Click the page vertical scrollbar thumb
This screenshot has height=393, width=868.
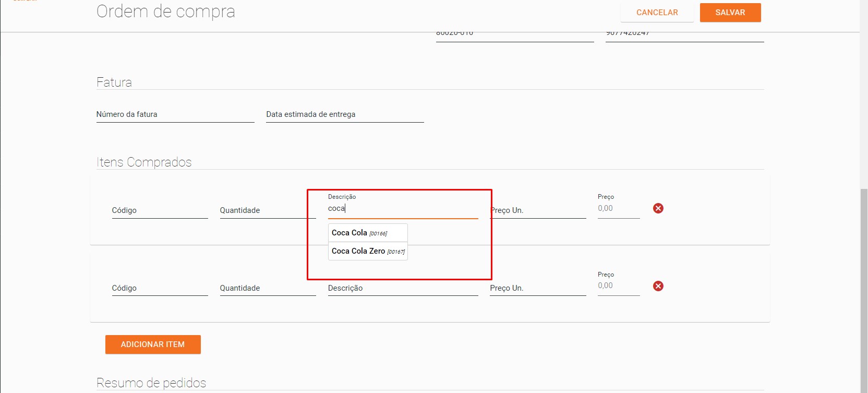(x=864, y=291)
